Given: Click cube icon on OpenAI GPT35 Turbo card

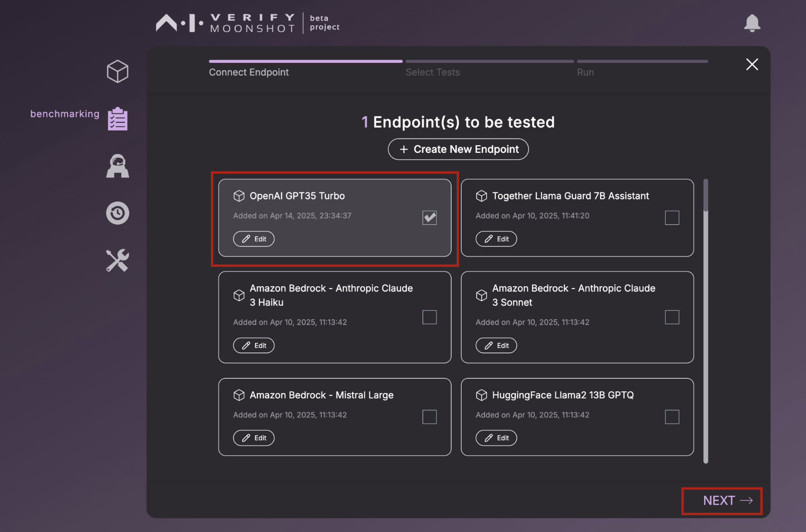Looking at the screenshot, I should click(239, 196).
